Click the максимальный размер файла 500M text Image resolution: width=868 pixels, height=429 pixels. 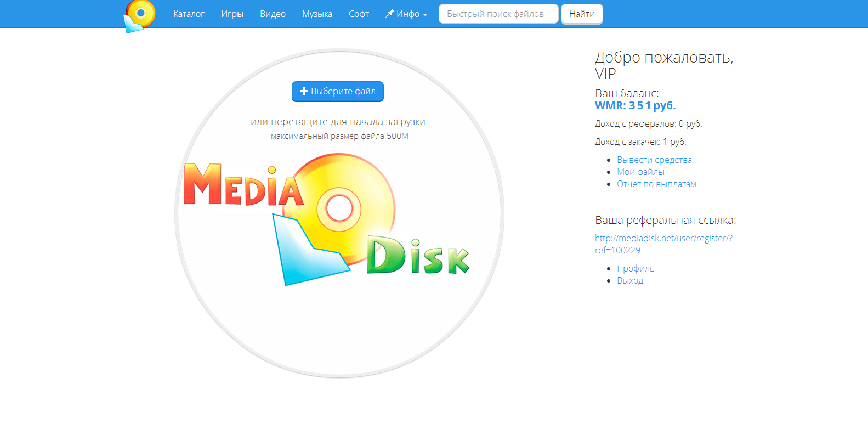click(339, 136)
